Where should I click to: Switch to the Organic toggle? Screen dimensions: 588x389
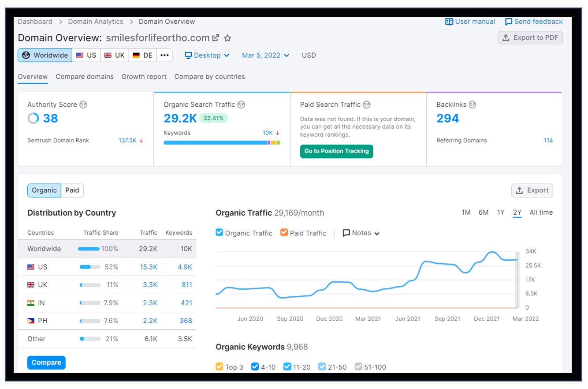tap(44, 191)
